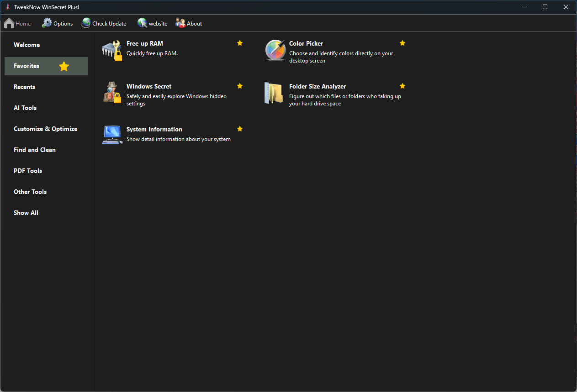Image resolution: width=577 pixels, height=392 pixels.
Task: Click the website toolbar button
Action: (x=153, y=23)
